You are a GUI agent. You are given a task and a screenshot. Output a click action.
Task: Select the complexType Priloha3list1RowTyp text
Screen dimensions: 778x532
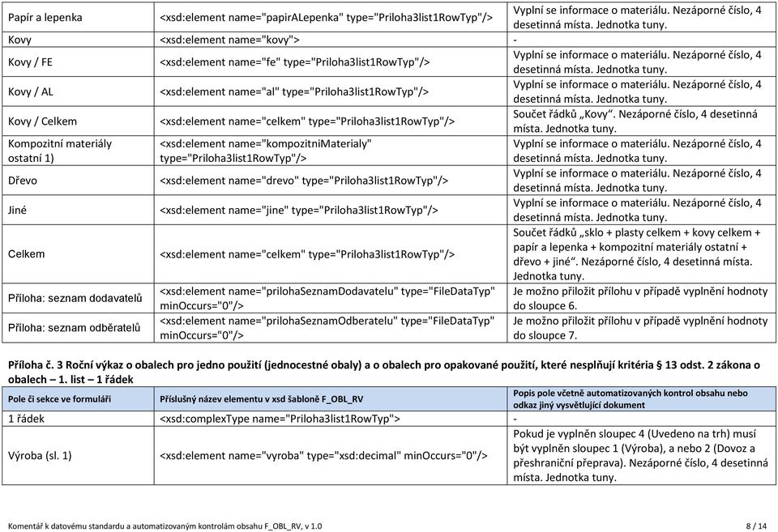click(x=280, y=419)
